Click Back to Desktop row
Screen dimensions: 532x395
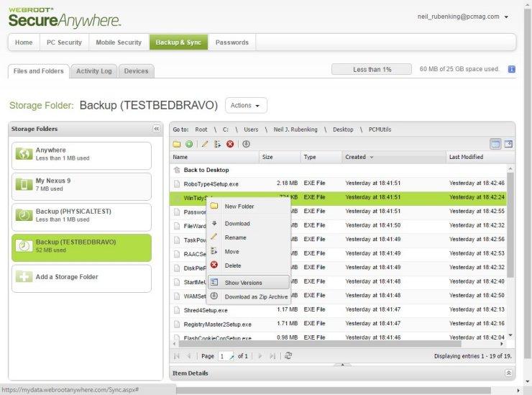pyautogui.click(x=338, y=170)
